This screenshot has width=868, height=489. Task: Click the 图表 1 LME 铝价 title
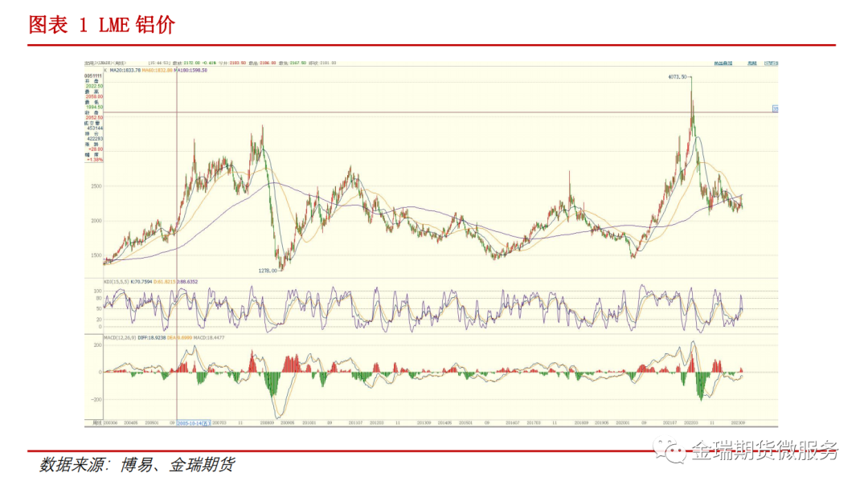click(x=101, y=25)
